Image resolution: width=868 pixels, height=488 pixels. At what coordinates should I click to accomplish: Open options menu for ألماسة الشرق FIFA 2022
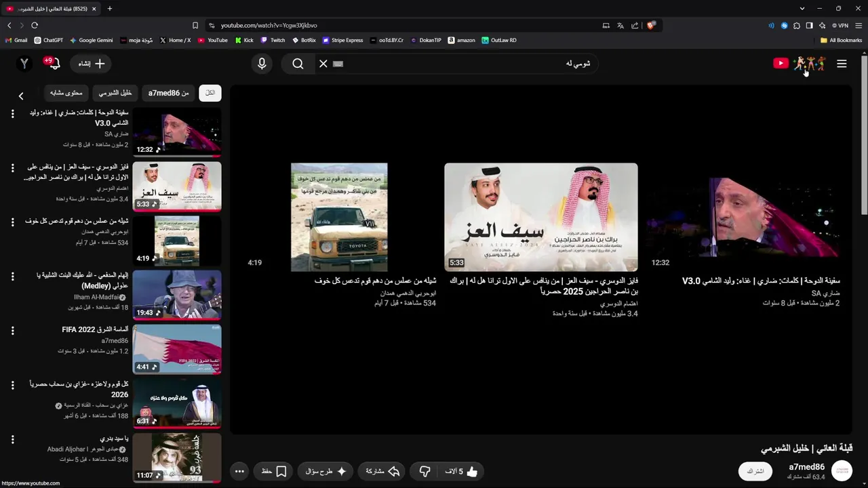[12, 331]
